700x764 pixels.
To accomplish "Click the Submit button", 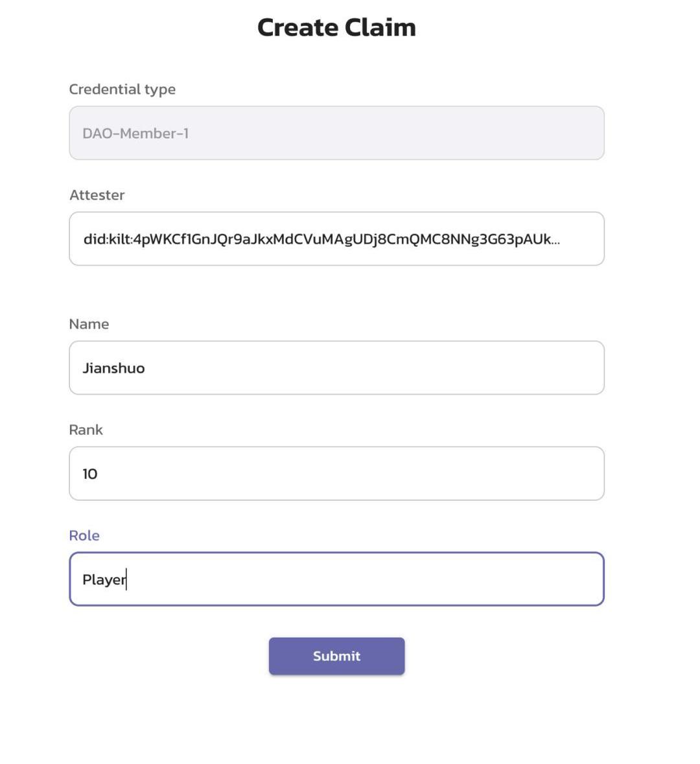I will [x=336, y=656].
